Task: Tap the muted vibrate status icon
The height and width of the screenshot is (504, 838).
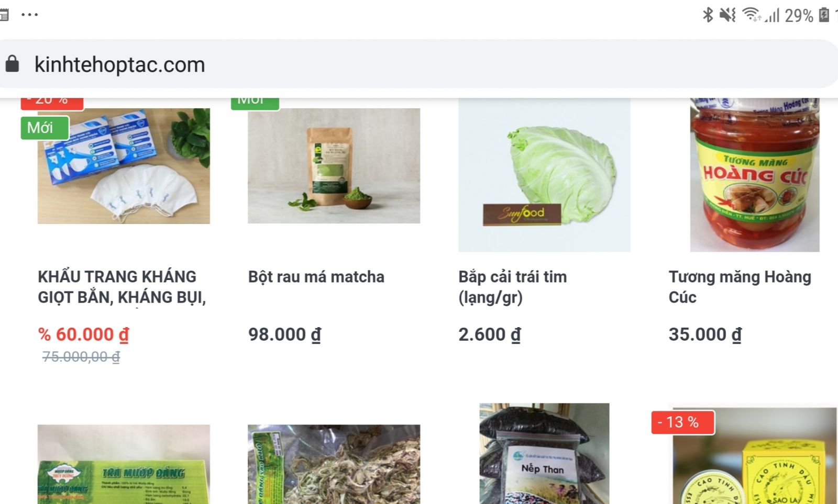Action: pos(727,15)
